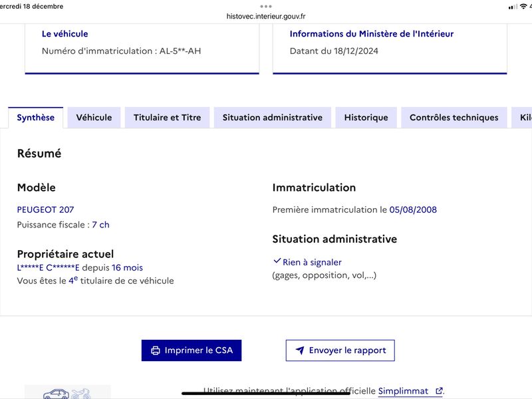Image resolution: width=532 pixels, height=399 pixels.
Task: Click the Datant du 18/12/2024 text
Action: pos(334,51)
